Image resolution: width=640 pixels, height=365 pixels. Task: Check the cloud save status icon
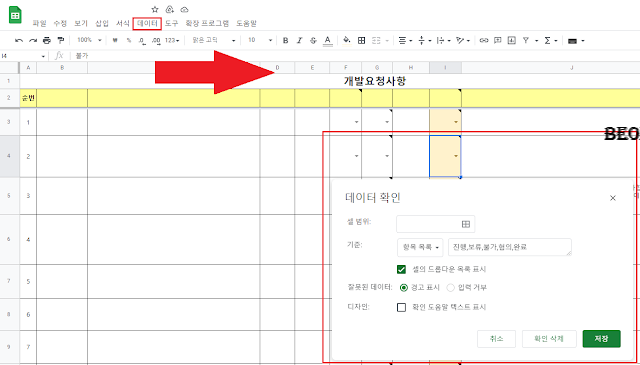(x=184, y=9)
